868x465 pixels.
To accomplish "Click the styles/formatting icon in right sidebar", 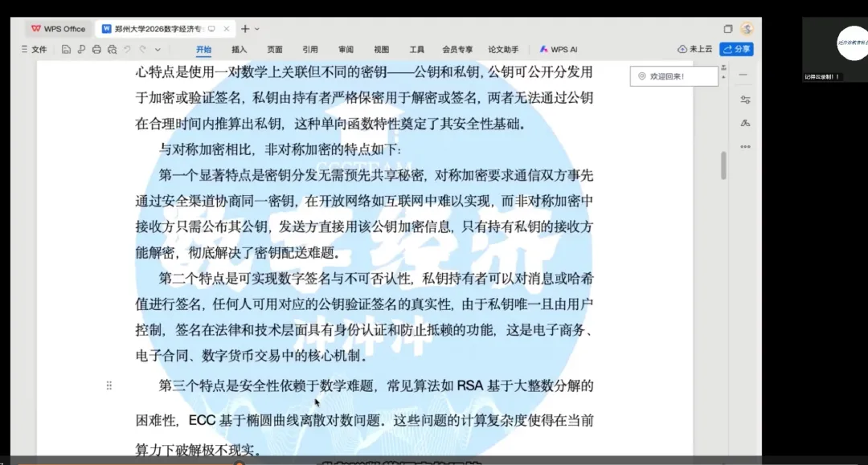I will 745,124.
